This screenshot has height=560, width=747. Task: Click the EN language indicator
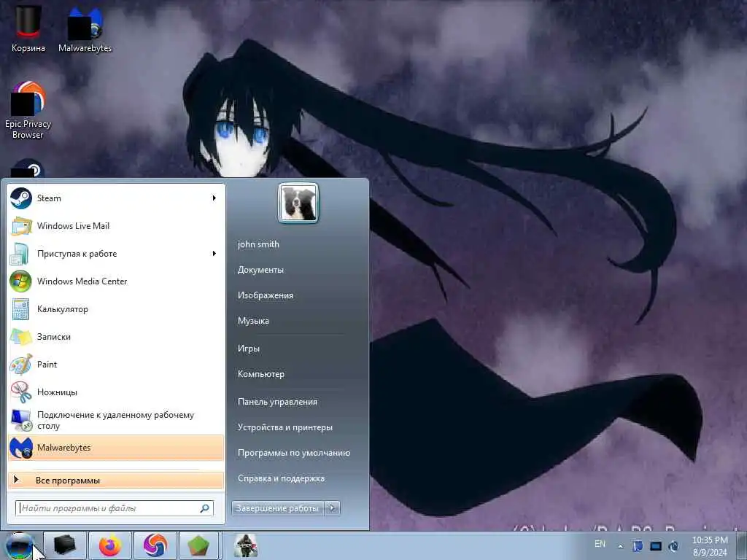point(600,544)
